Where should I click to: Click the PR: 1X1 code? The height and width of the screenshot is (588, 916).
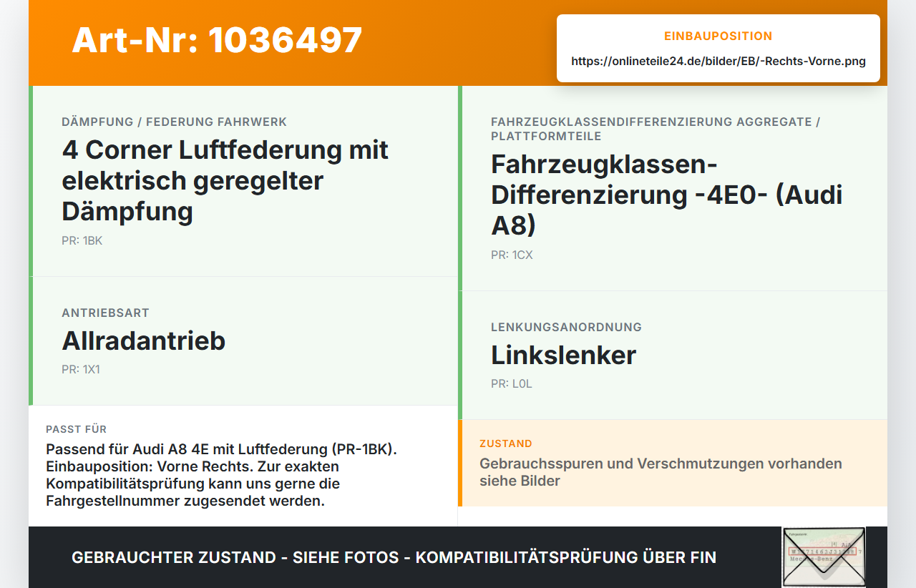pyautogui.click(x=81, y=370)
